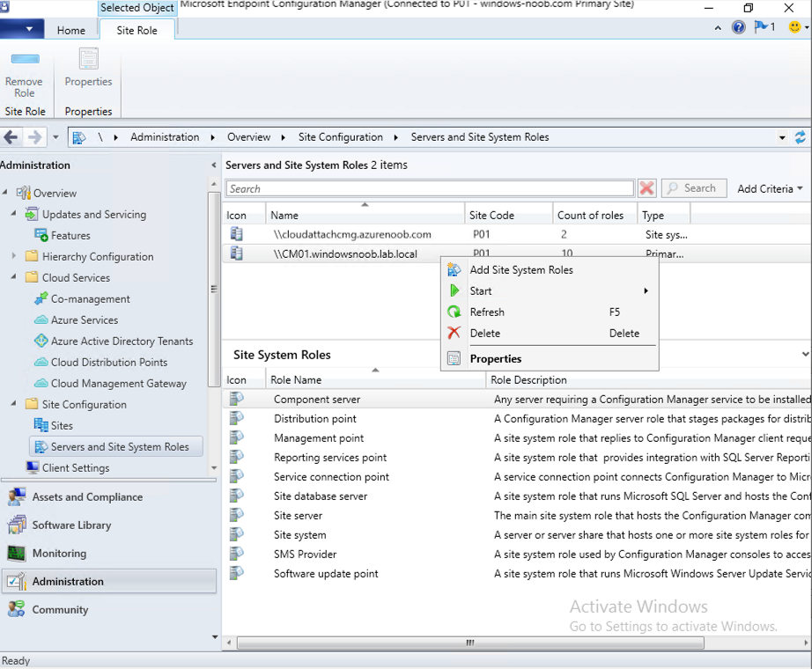Open the Community workspace
Screen dimensions: 812x669
[108, 609]
